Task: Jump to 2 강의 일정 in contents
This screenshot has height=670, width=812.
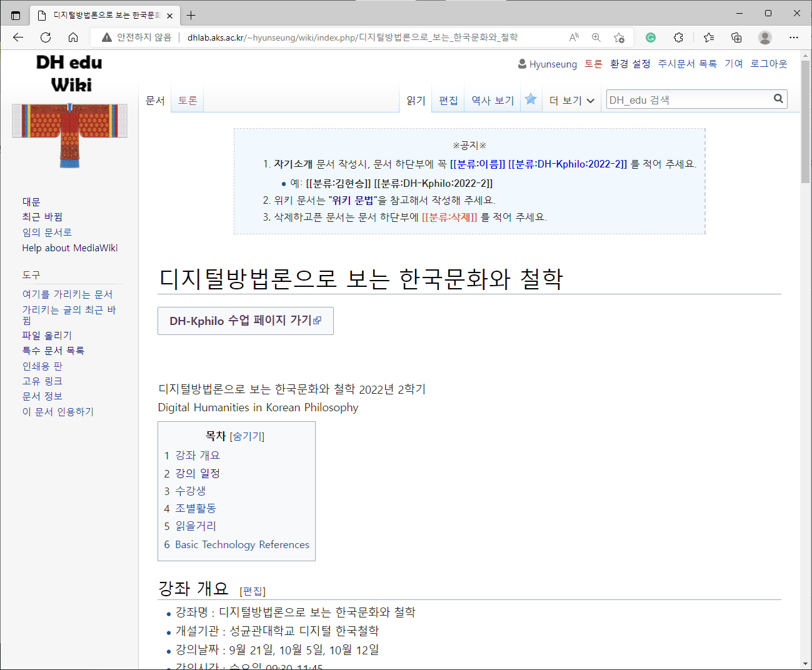Action: tap(192, 474)
